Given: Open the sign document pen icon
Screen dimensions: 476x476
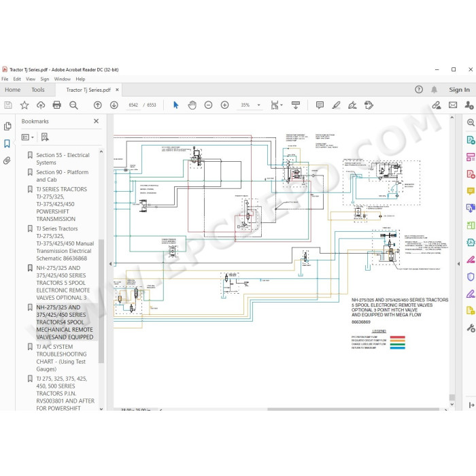Looking at the screenshot, I should 352,105.
